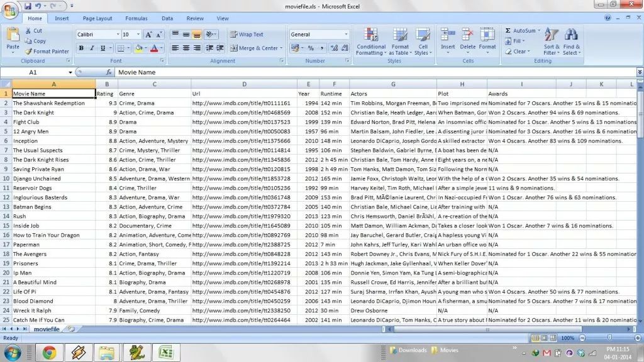Expand the formula bar
This screenshot has height=362, width=644.
pos(640,72)
